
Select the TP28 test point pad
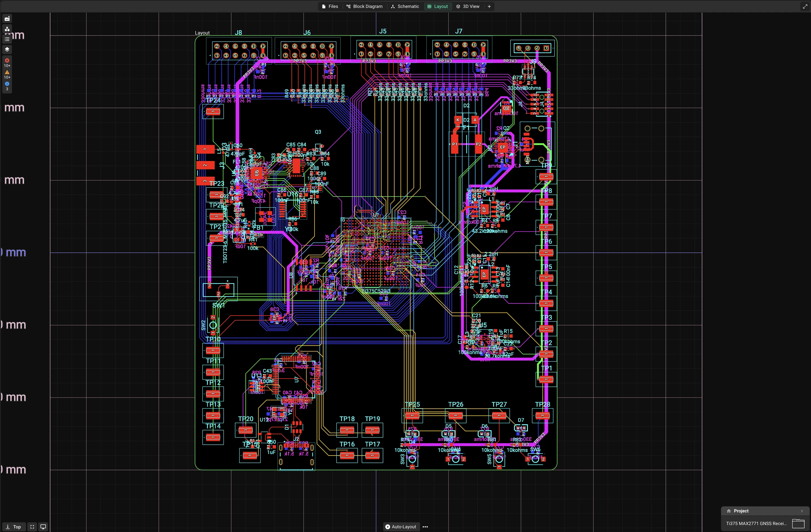pos(542,415)
